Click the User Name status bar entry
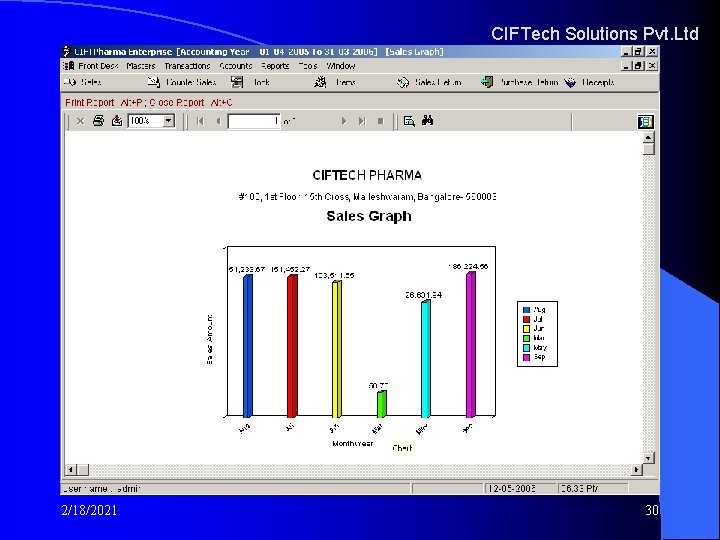The width and height of the screenshot is (720, 540). coord(101,489)
